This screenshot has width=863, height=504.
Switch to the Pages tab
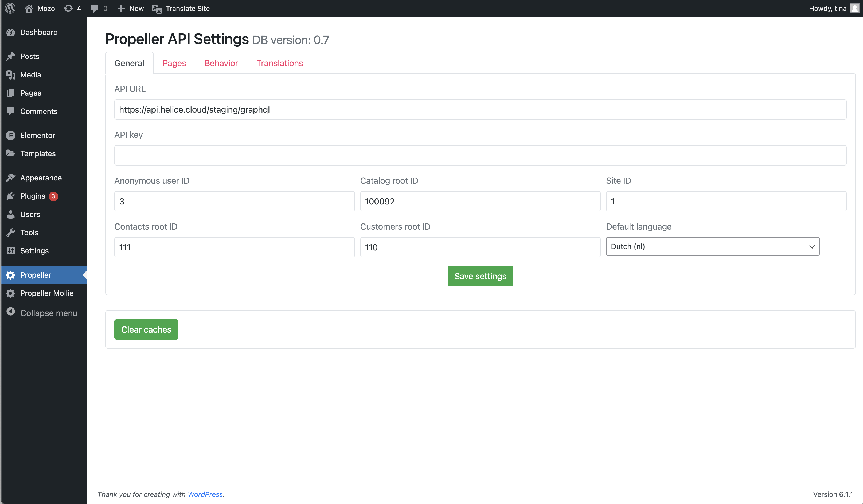tap(174, 63)
